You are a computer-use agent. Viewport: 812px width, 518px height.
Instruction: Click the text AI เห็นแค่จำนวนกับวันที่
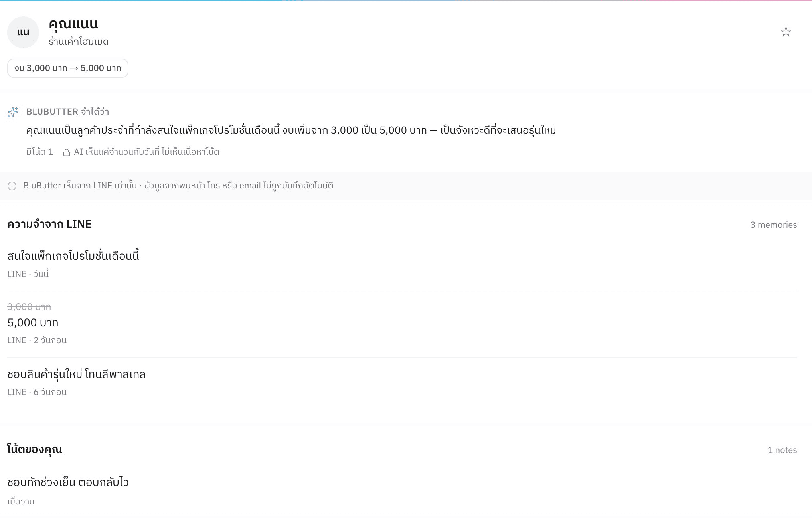146,152
